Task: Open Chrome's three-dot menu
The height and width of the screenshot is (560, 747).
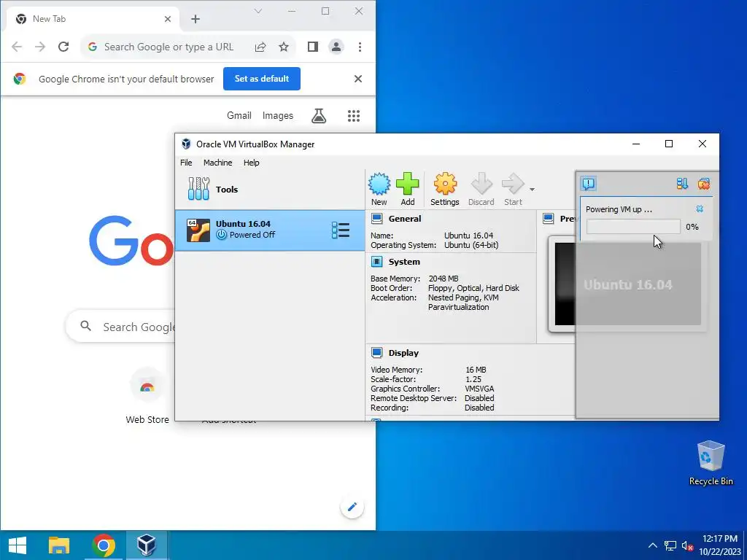Action: tap(360, 47)
